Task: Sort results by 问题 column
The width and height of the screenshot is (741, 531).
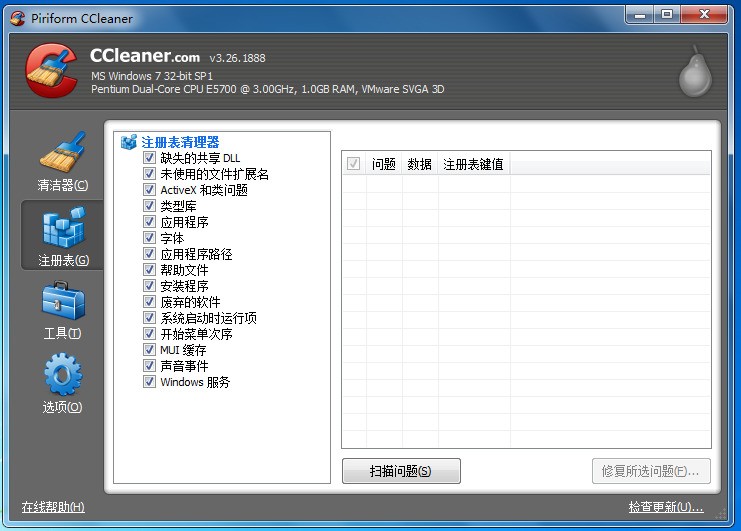Action: point(384,164)
